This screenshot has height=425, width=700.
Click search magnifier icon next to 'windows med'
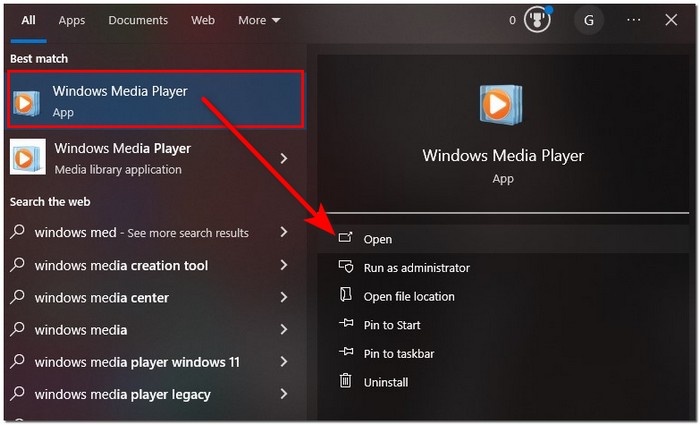(x=18, y=231)
